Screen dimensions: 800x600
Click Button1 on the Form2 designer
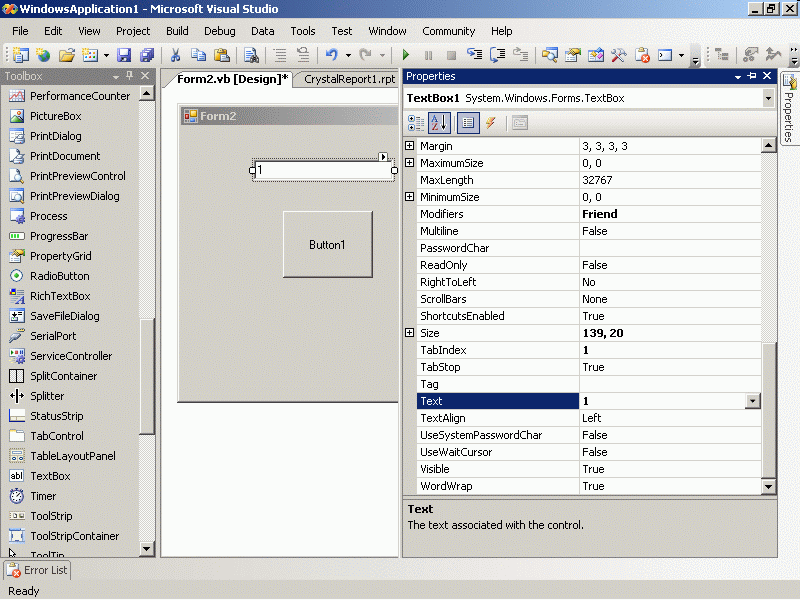(327, 244)
